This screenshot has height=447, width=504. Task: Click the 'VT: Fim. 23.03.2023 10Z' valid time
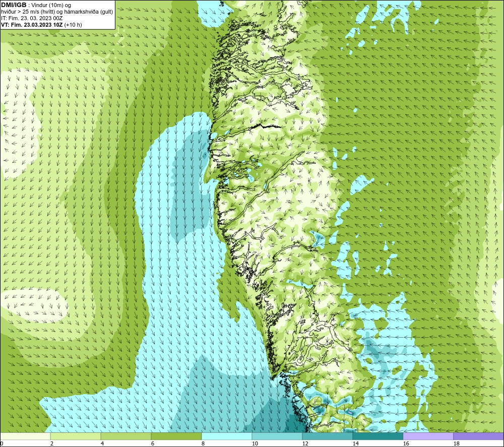click(32, 25)
